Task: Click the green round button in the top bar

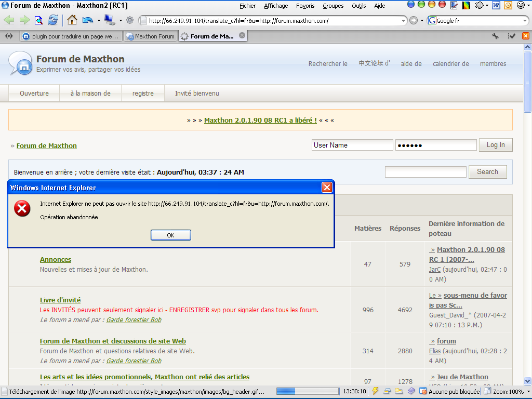Action: (421, 5)
